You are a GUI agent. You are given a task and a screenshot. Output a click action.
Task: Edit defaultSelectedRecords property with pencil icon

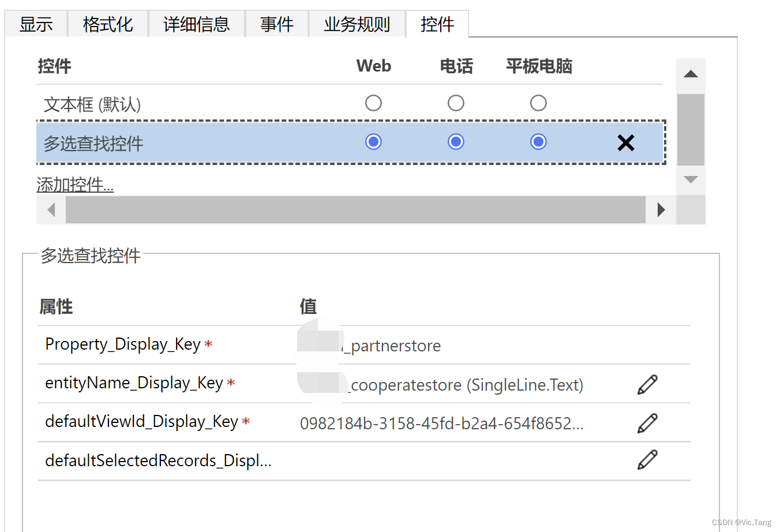click(x=647, y=459)
